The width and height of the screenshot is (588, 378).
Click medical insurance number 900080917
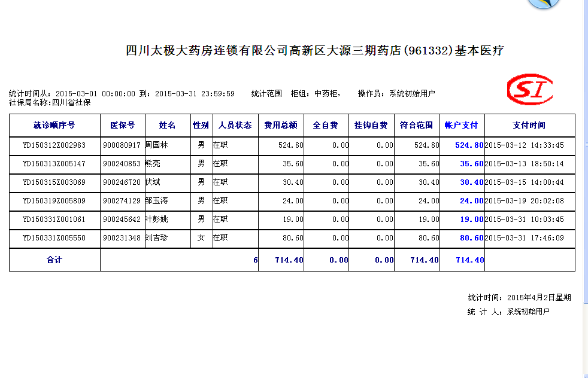(122, 145)
